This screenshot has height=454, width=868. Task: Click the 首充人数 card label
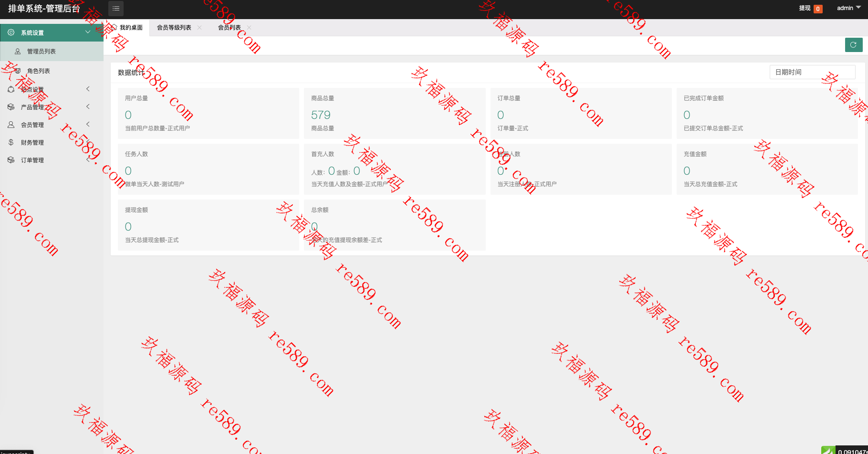coord(323,154)
